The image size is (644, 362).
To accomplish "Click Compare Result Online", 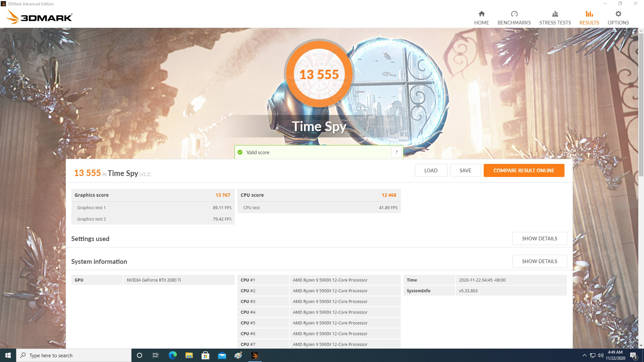I will pos(524,170).
